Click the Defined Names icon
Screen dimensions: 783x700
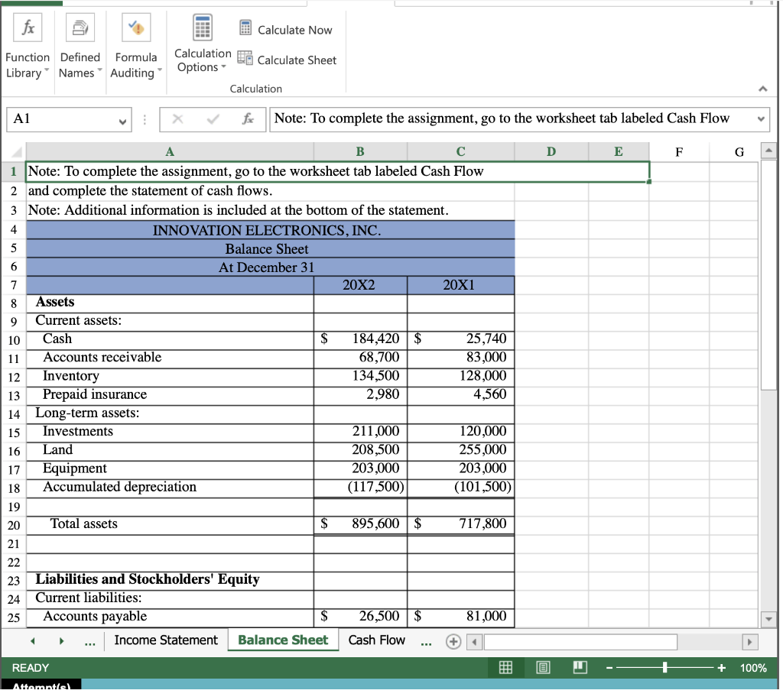[x=80, y=46]
